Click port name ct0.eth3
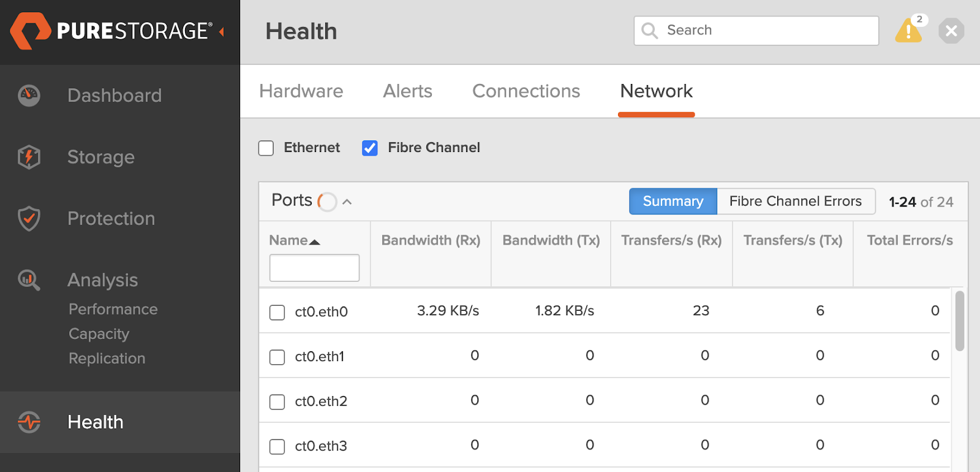Viewport: 980px width, 472px height. 321,446
